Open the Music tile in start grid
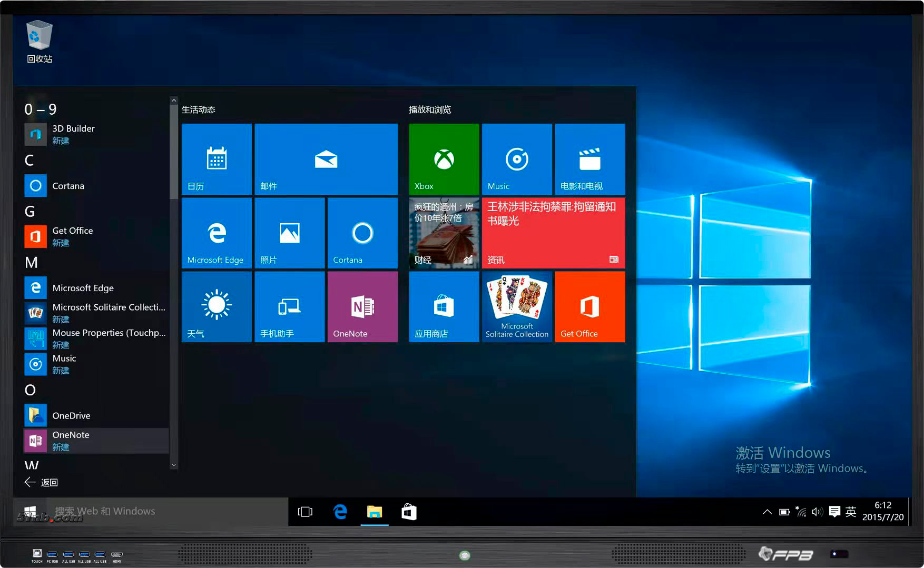The height and width of the screenshot is (568, 924). tap(517, 159)
